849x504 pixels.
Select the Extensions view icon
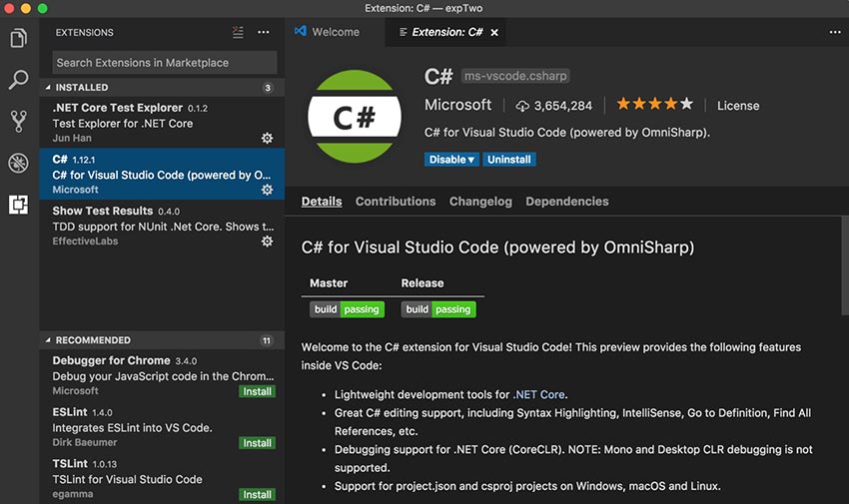point(18,205)
